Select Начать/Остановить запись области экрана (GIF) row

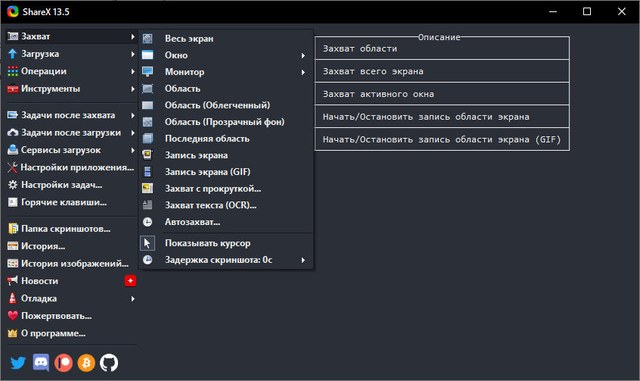[x=442, y=139]
